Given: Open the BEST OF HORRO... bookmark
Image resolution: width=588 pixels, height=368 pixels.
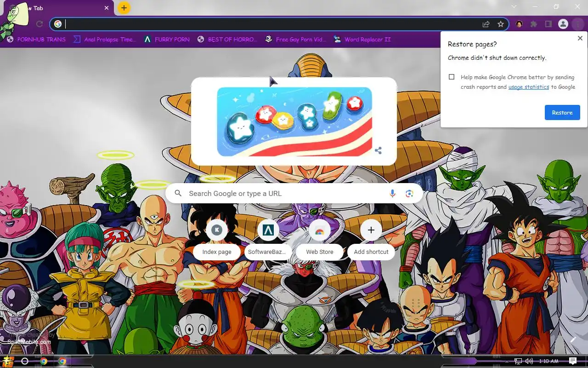Looking at the screenshot, I should (227, 40).
